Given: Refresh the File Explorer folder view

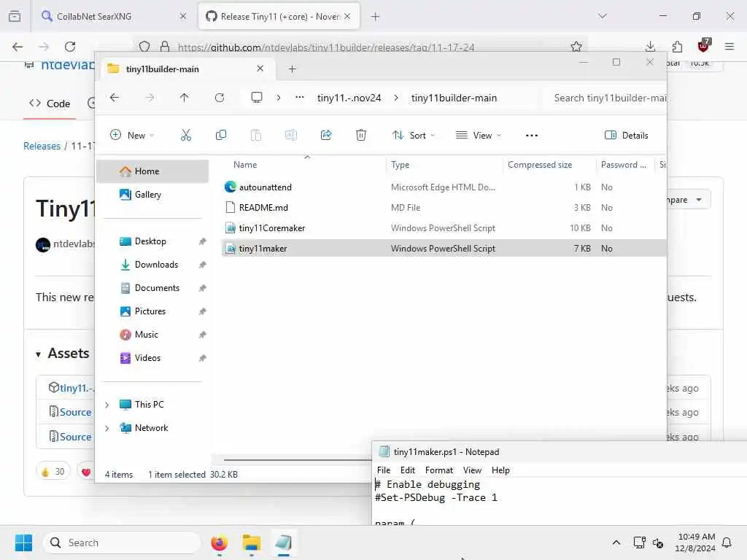Looking at the screenshot, I should (x=220, y=98).
